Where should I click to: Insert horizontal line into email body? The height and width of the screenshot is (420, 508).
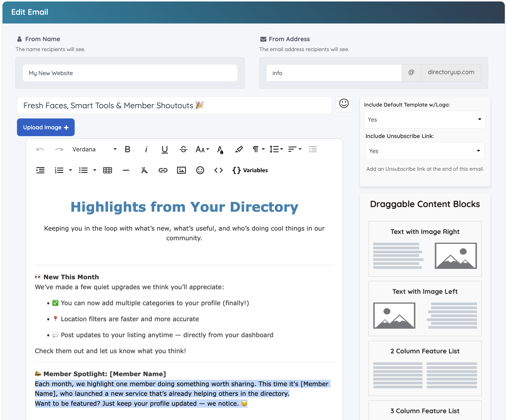point(126,170)
